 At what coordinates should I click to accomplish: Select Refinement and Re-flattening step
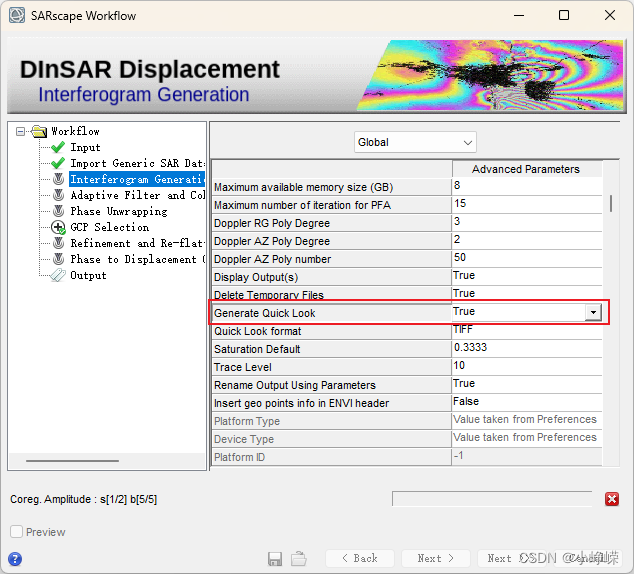tap(137, 243)
